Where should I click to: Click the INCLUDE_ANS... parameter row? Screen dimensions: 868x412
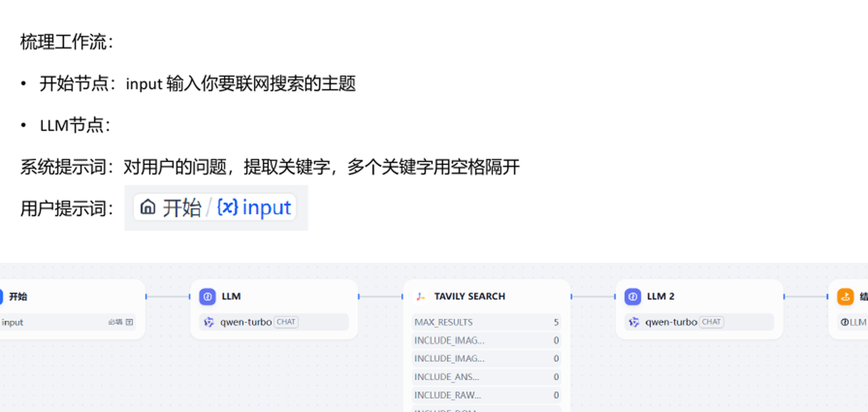coord(486,377)
